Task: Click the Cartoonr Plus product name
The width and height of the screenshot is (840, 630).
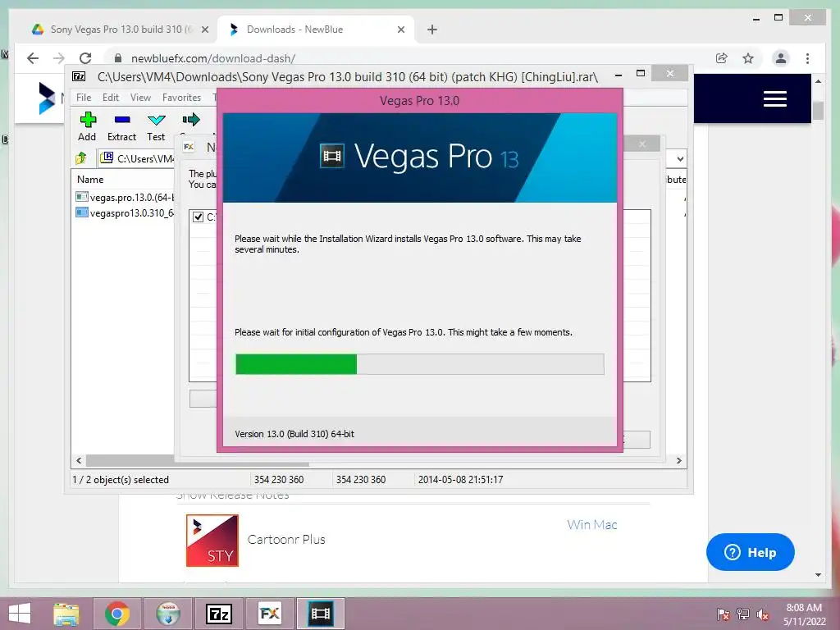Action: point(286,539)
